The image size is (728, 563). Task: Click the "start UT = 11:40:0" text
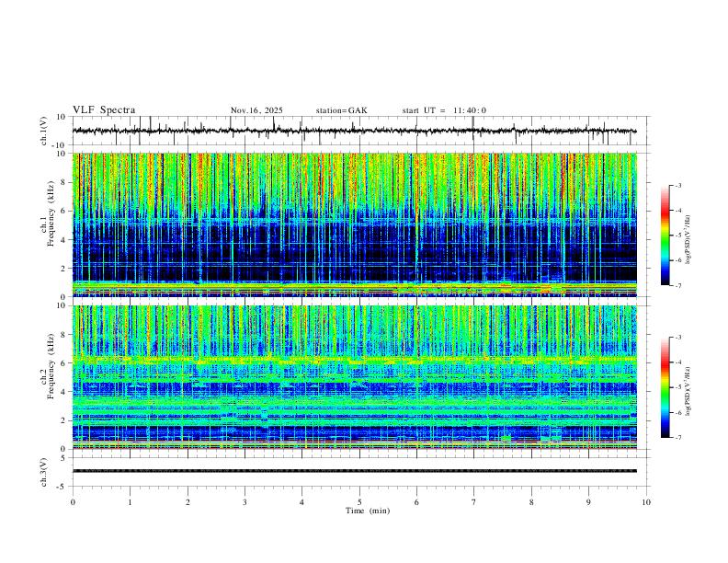tap(444, 110)
